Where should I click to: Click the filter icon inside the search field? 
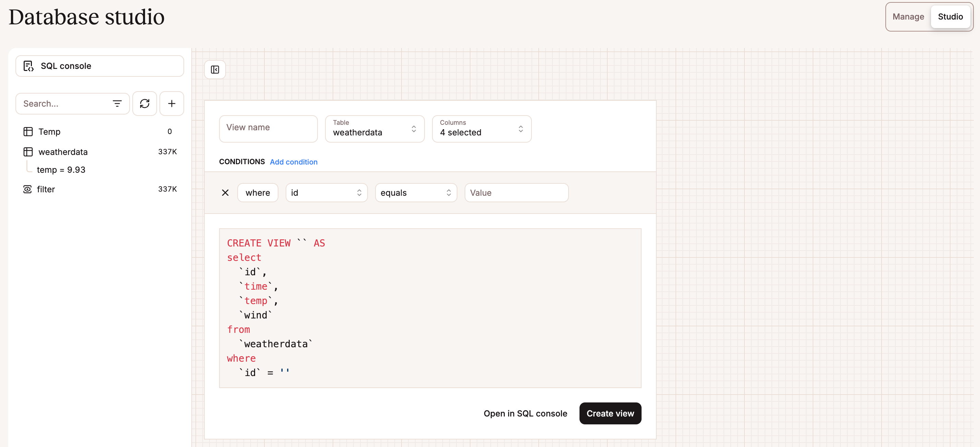[117, 103]
